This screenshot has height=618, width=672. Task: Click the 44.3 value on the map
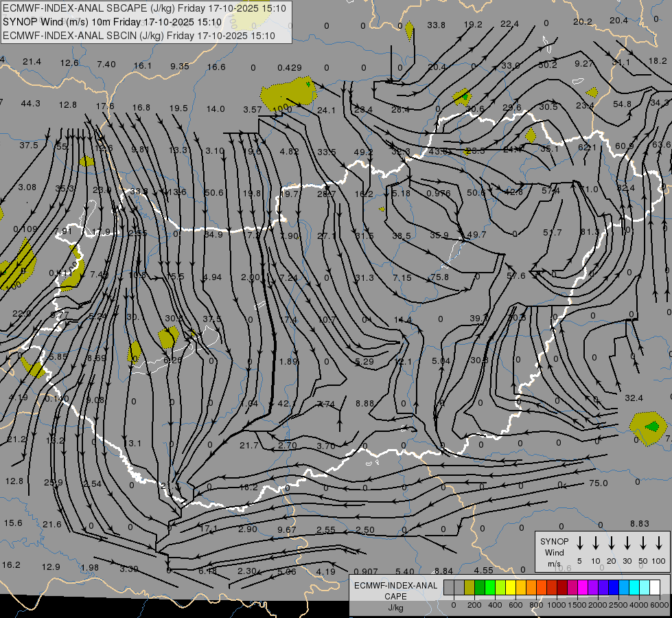click(x=30, y=104)
